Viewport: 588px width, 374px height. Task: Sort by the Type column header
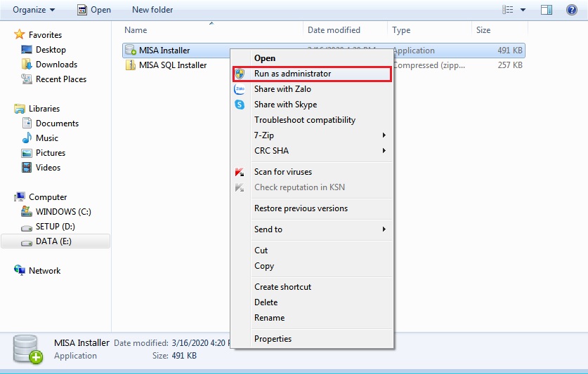pos(401,30)
